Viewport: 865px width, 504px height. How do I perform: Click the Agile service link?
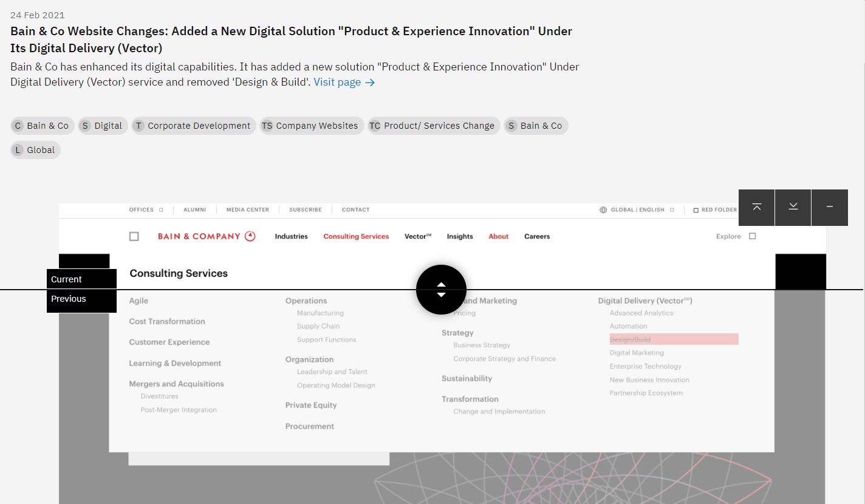138,301
